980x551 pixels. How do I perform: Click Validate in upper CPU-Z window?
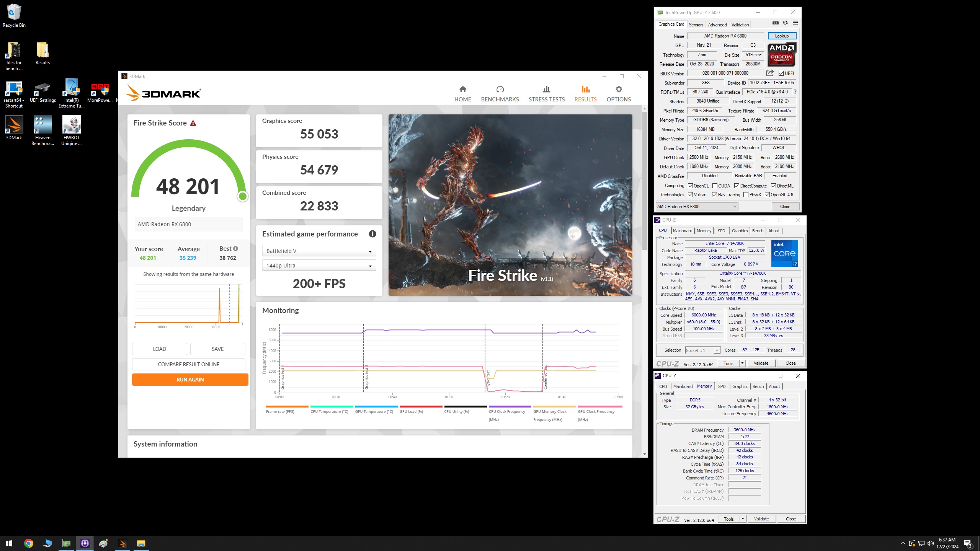click(x=761, y=363)
